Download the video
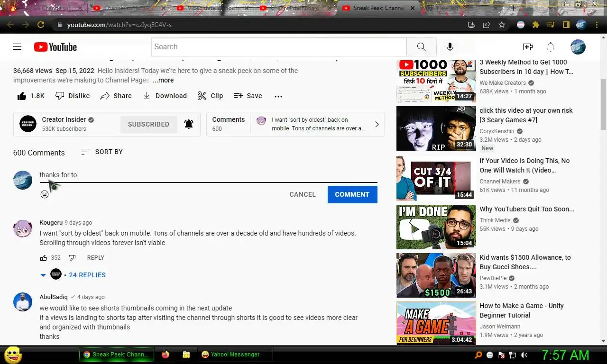Viewport: 607px width, 364px height. pos(165,96)
